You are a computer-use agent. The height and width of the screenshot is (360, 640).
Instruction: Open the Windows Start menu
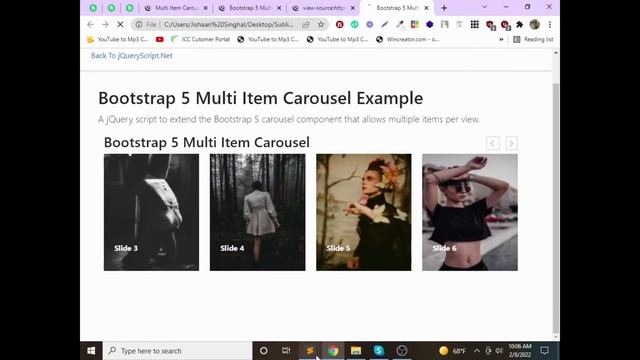(91, 351)
